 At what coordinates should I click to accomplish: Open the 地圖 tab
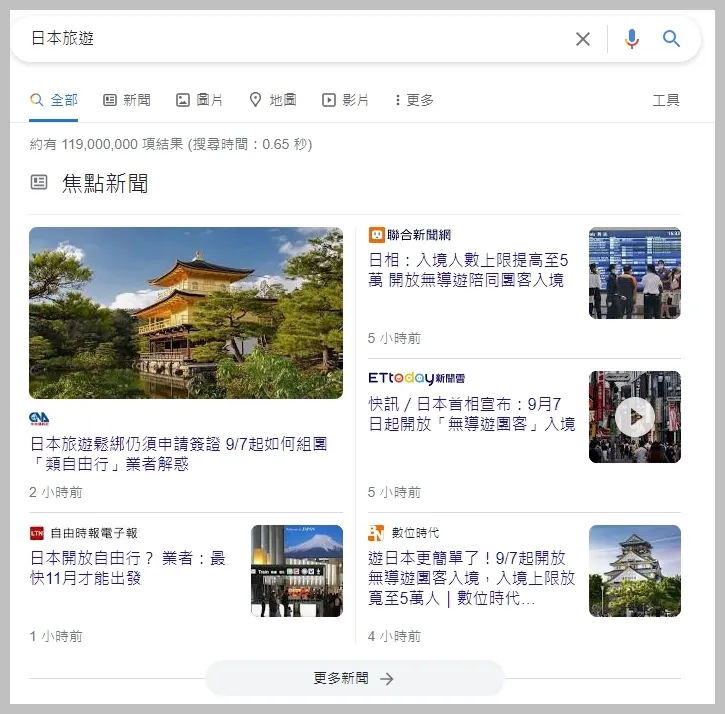pos(273,100)
